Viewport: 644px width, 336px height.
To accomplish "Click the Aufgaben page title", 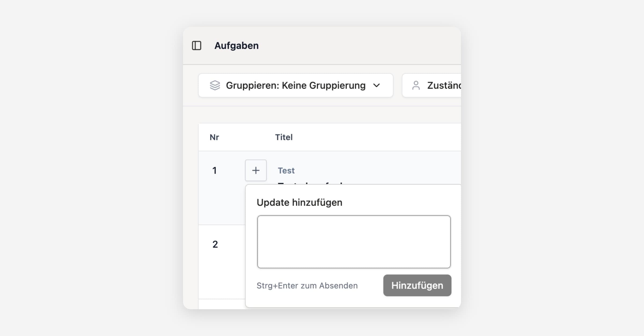I will pyautogui.click(x=236, y=46).
